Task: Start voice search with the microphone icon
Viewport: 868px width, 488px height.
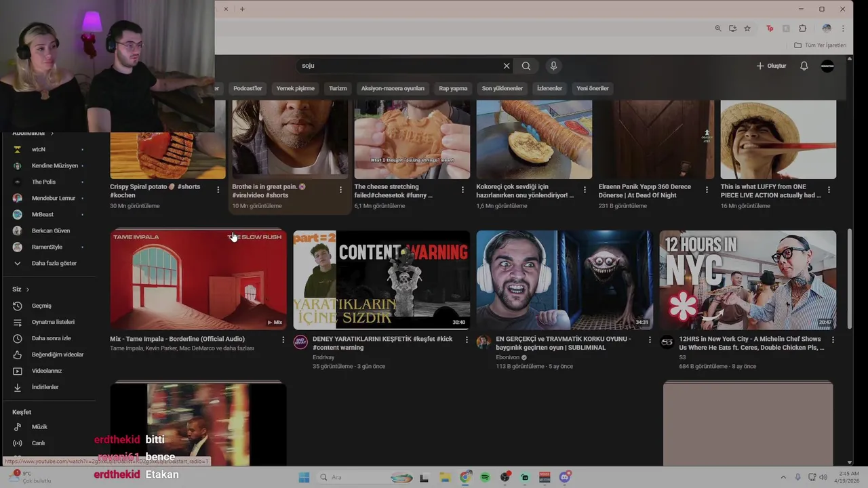Action: pyautogui.click(x=553, y=66)
